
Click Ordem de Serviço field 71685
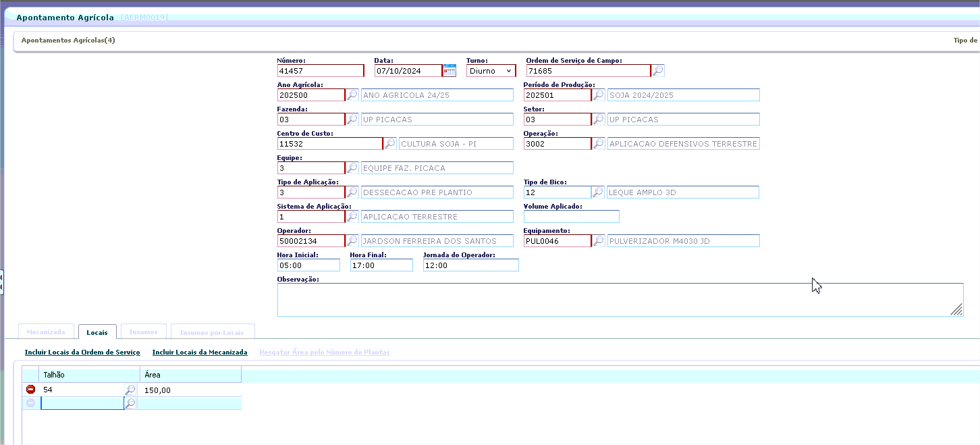click(x=589, y=70)
